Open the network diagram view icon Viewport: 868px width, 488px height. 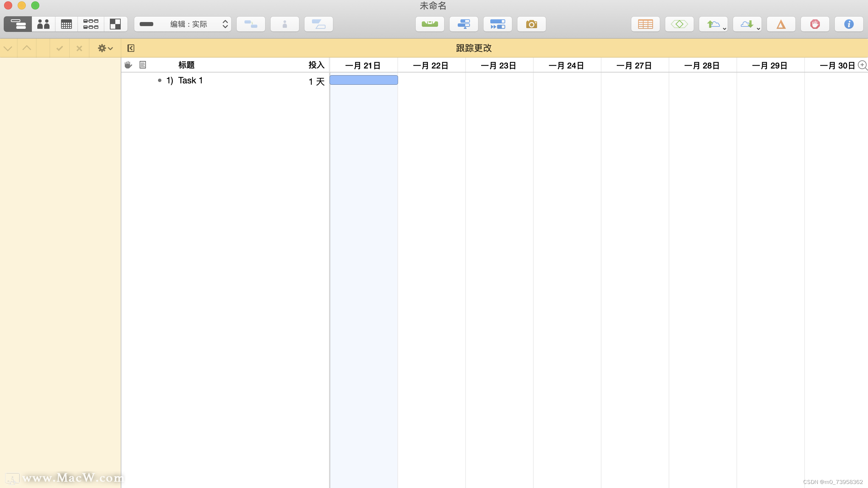point(91,24)
